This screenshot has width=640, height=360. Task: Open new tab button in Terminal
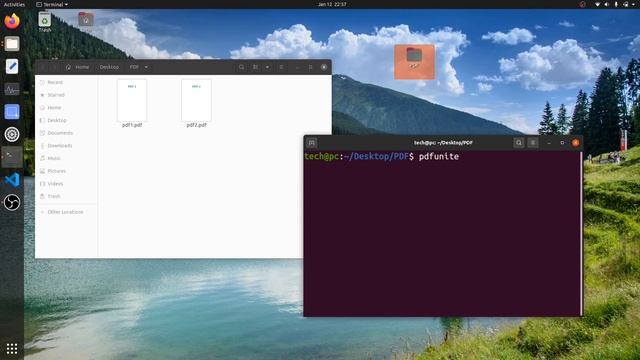(312, 143)
